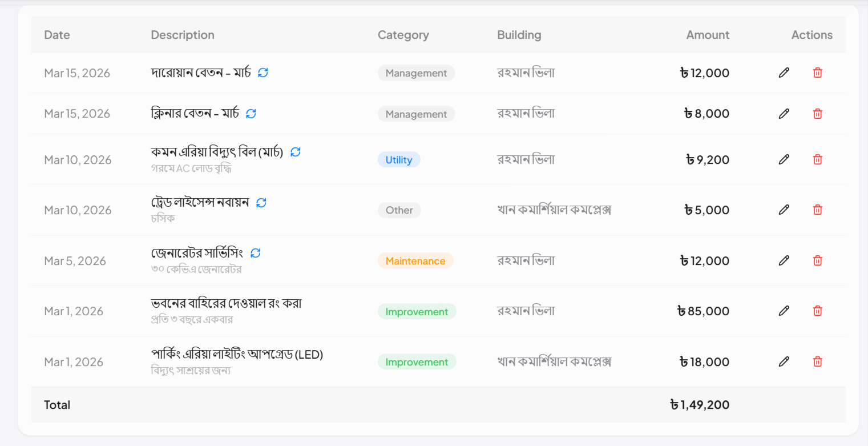Open ভবনের বাহিরের দেওয়াল রং করা description
868x446 pixels.
pos(226,303)
